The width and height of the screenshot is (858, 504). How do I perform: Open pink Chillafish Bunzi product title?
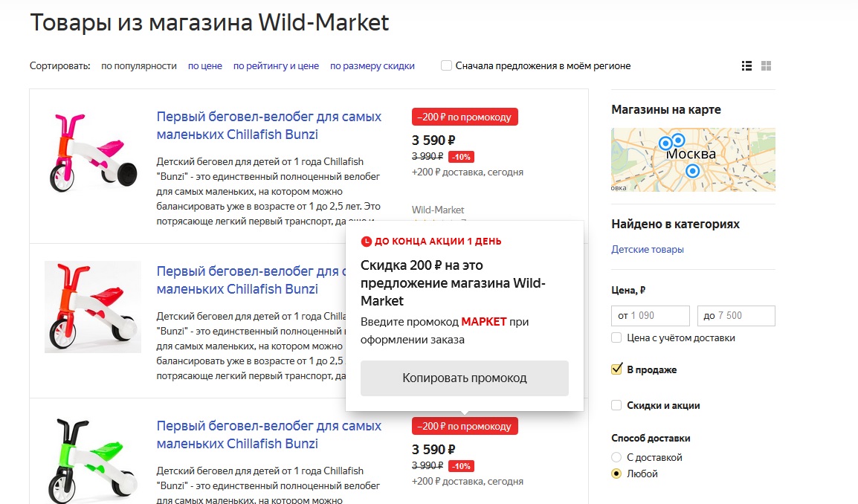269,126
